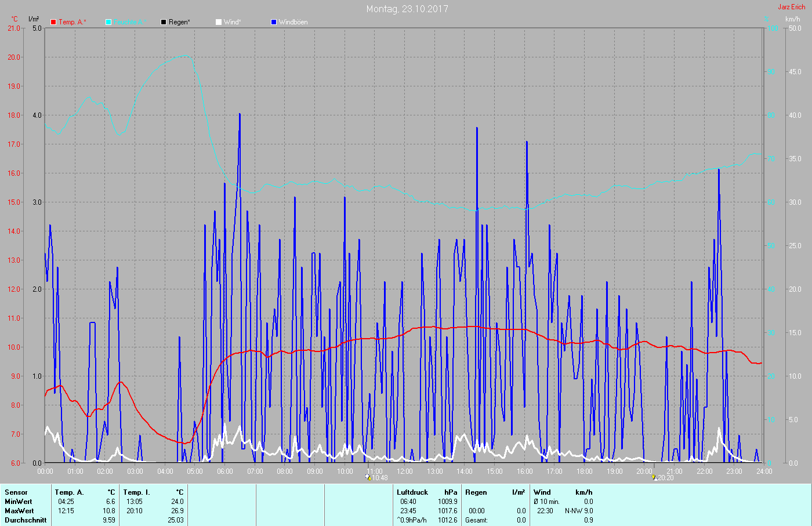Image resolution: width=812 pixels, height=526 pixels.
Task: Click the black Regen legend square
Action: 164,22
